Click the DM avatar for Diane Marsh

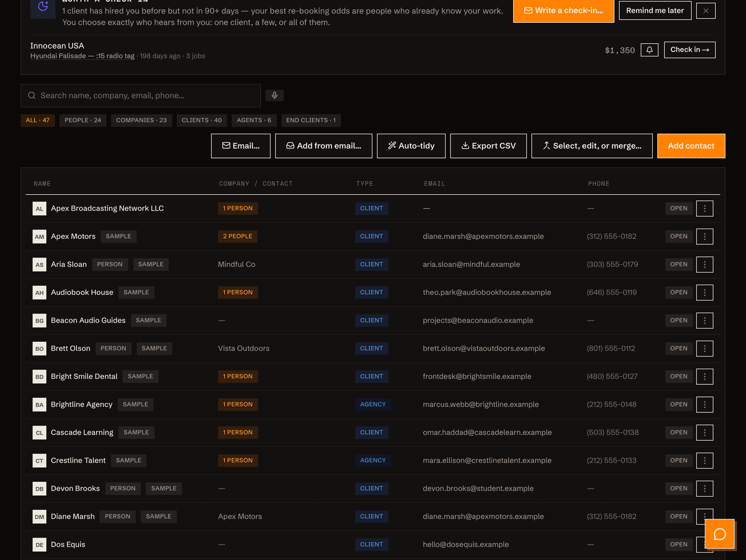click(40, 516)
